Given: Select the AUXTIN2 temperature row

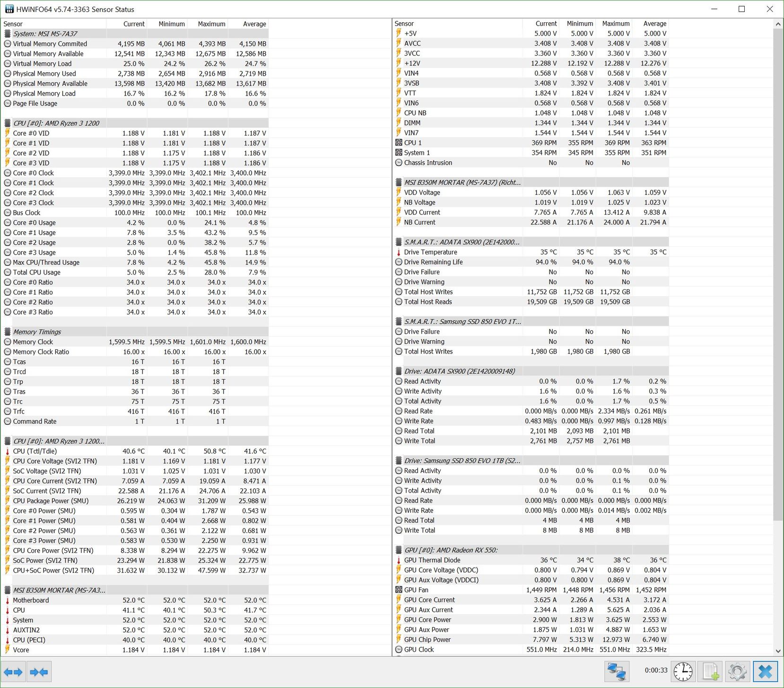Looking at the screenshot, I should click(135, 630).
